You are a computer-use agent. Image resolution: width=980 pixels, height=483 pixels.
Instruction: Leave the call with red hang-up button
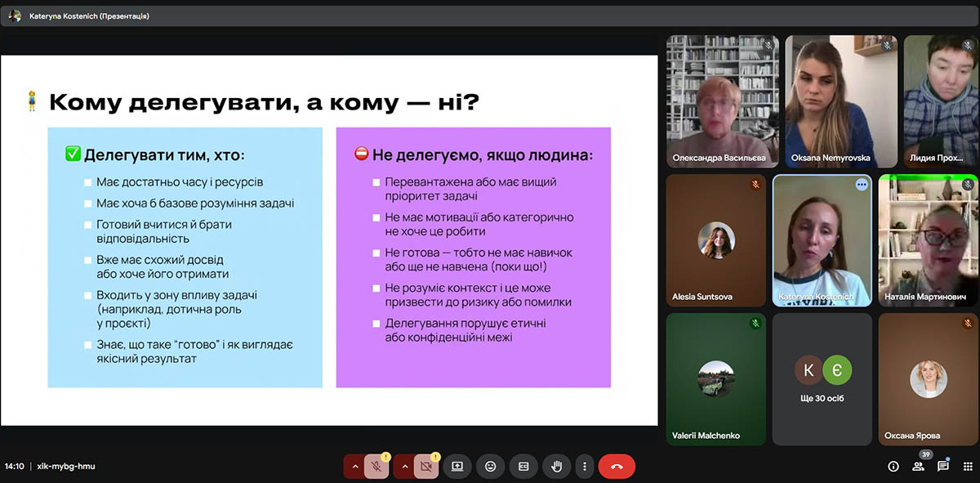pos(617,466)
